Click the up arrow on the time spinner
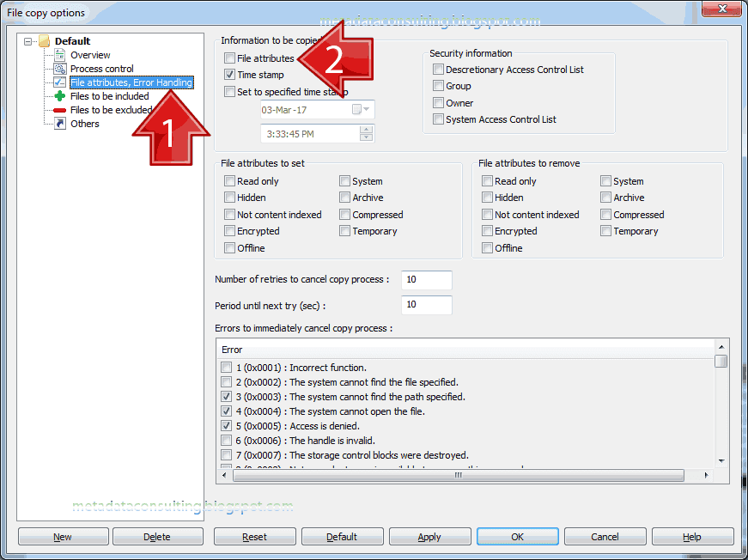The image size is (748, 560). click(368, 130)
